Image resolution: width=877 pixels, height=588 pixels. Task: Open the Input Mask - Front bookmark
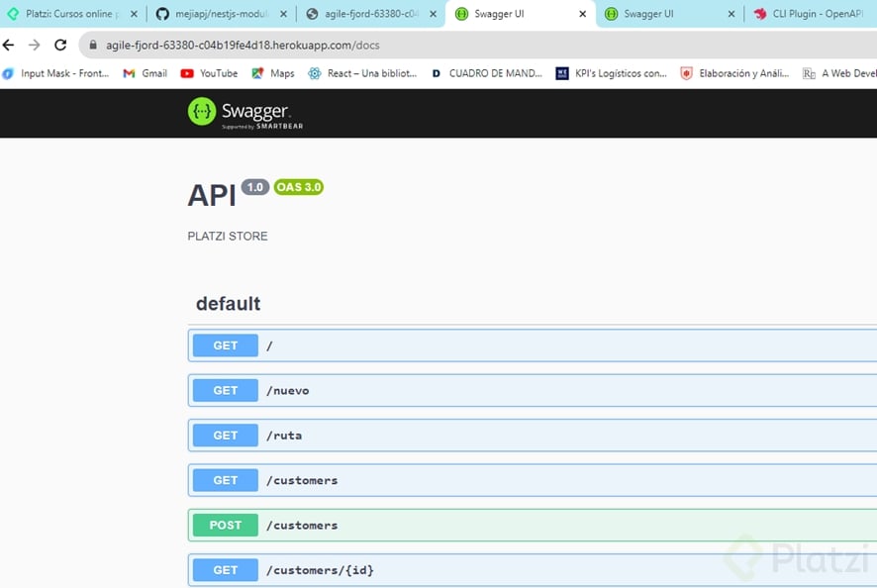[55, 73]
